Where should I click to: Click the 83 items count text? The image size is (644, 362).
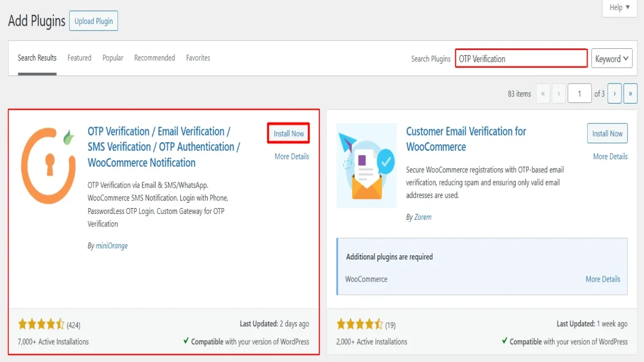(519, 94)
